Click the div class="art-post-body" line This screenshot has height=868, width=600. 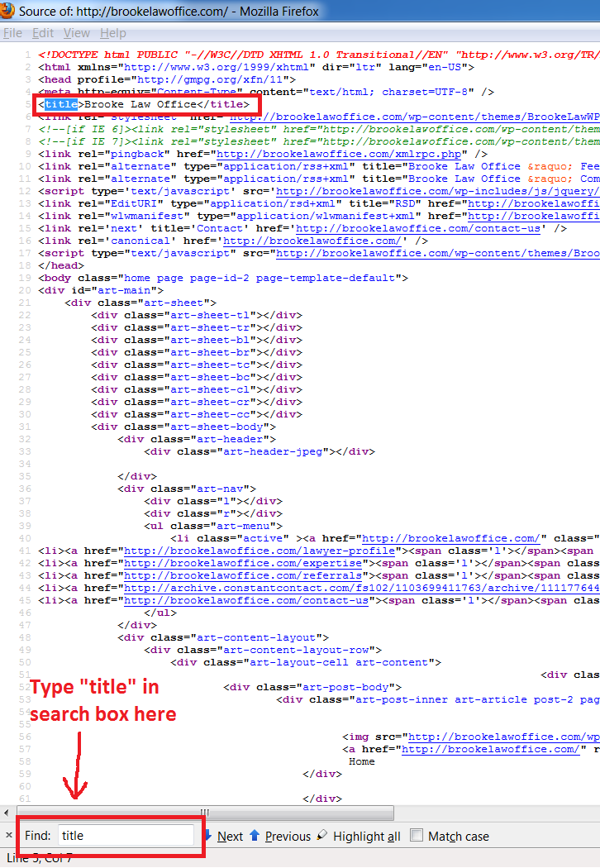pyautogui.click(x=312, y=687)
